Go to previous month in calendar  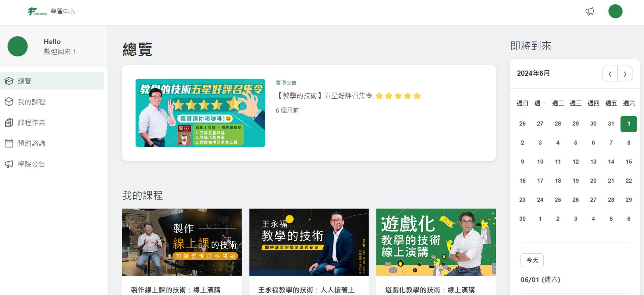(x=610, y=74)
